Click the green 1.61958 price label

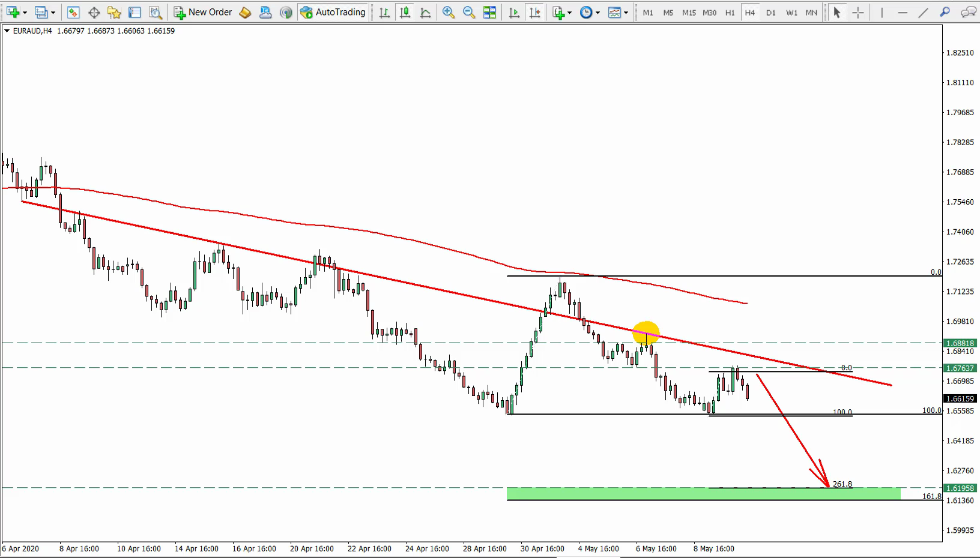(960, 488)
